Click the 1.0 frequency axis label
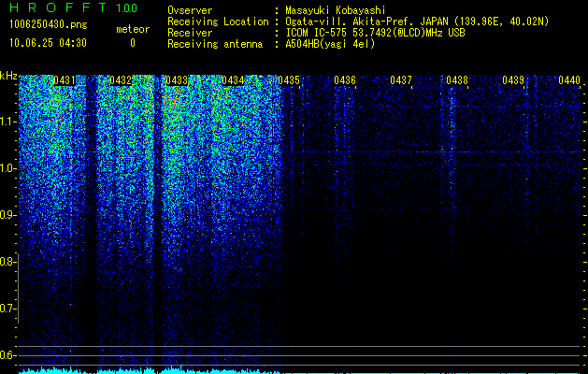Viewport: 588px width, 374px height. point(8,169)
